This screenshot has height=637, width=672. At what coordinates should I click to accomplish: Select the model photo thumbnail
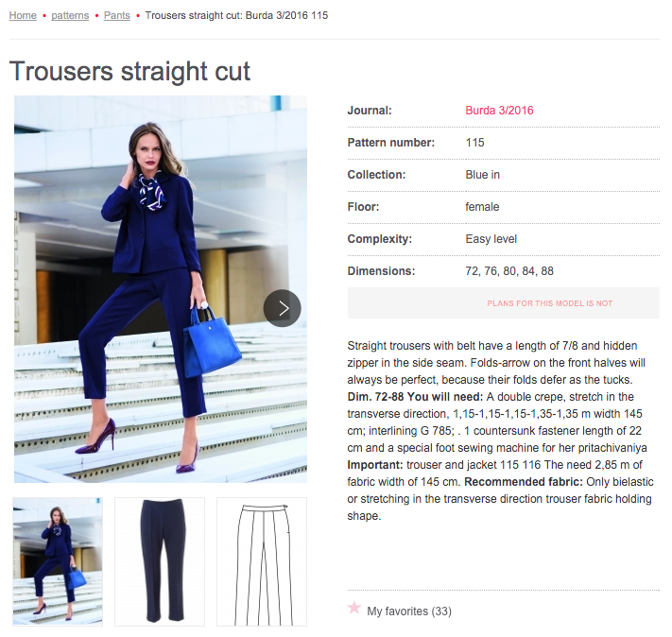tap(58, 561)
